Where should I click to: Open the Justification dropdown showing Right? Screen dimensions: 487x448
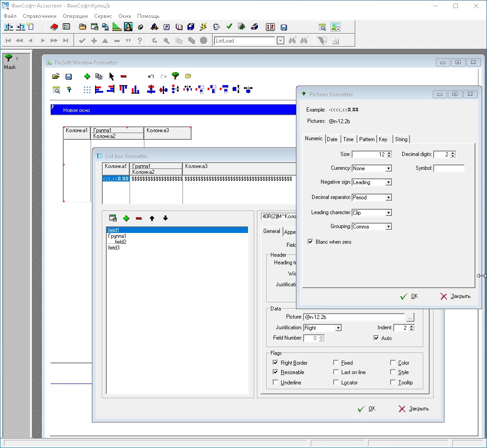coord(338,328)
